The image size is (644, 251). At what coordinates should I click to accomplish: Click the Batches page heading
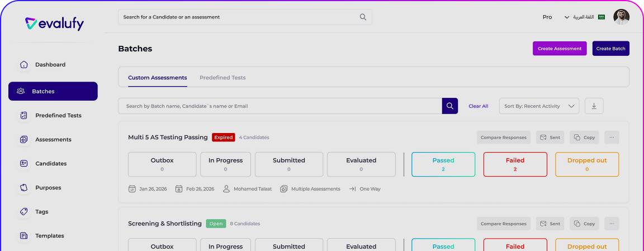135,49
